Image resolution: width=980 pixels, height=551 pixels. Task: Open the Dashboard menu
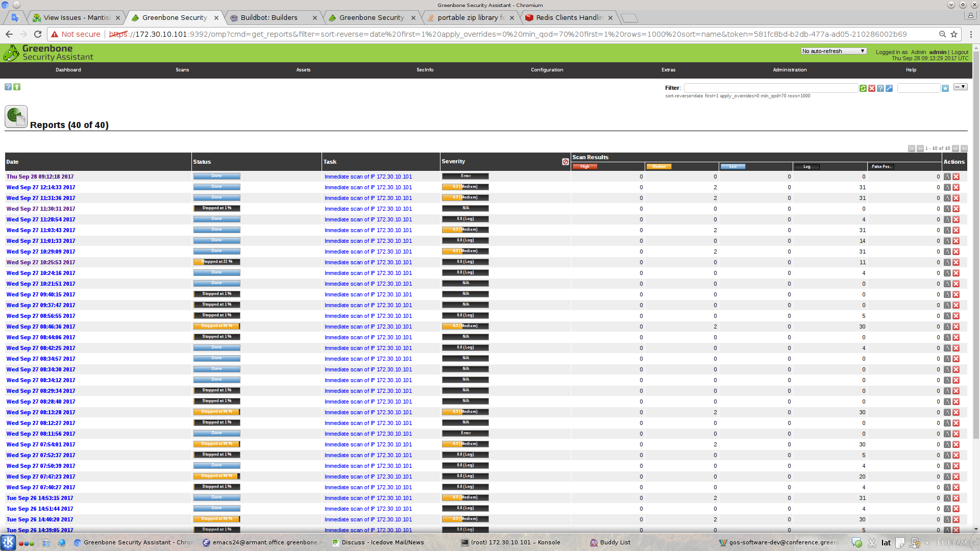pos(68,70)
